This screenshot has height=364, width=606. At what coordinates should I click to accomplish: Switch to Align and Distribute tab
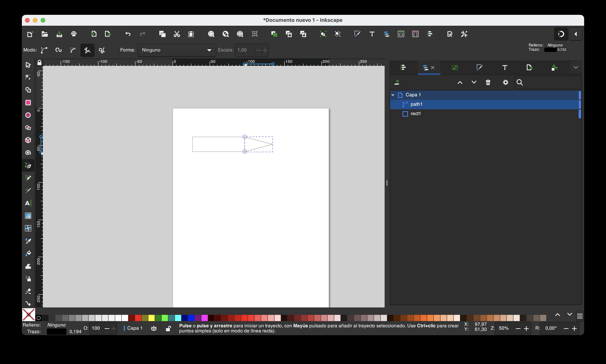pos(403,67)
